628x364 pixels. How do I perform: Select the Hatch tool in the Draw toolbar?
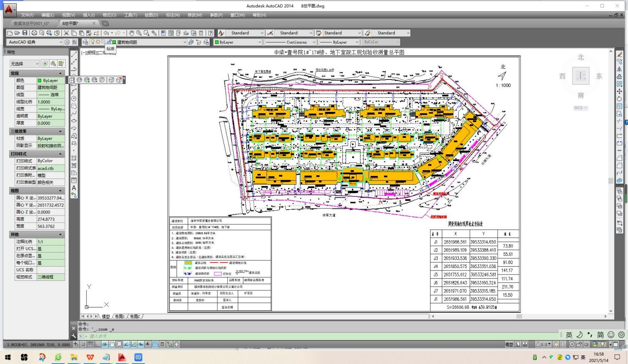74,158
